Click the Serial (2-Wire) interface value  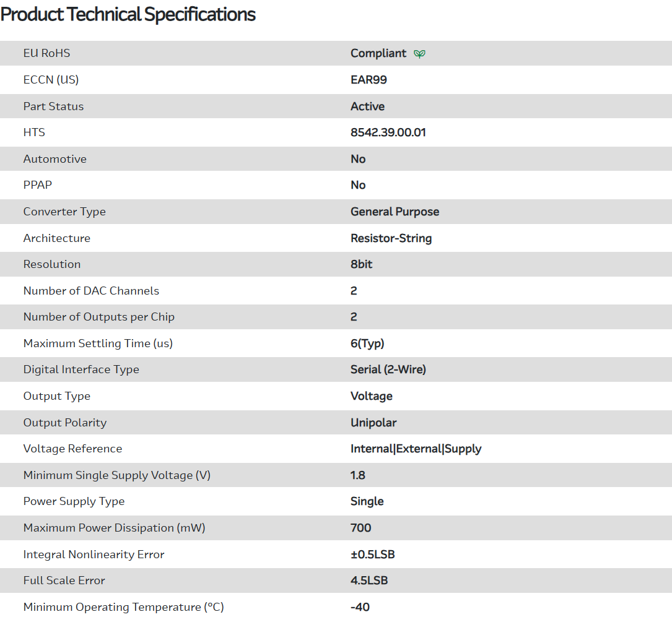point(388,369)
